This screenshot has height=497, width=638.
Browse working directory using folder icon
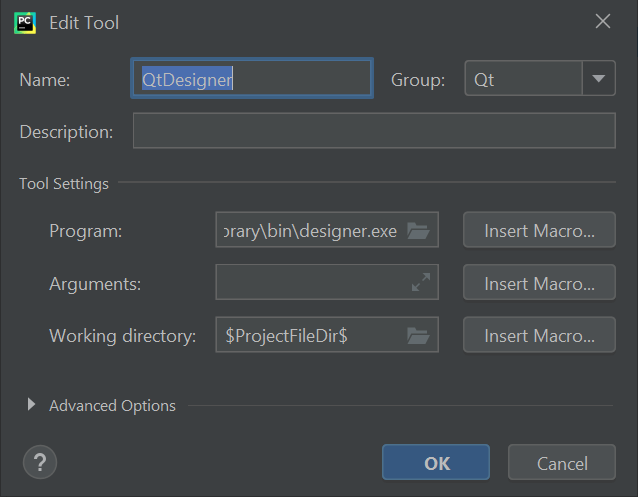(418, 336)
